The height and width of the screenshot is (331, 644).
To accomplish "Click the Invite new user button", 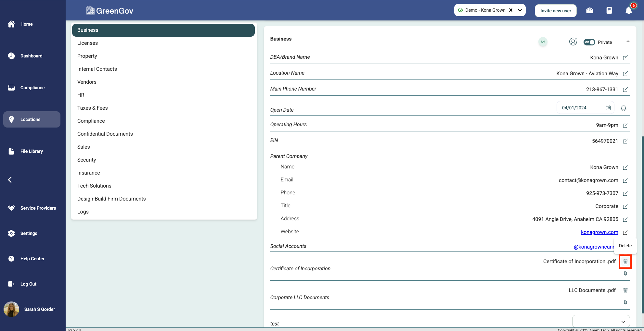I will pos(556,11).
